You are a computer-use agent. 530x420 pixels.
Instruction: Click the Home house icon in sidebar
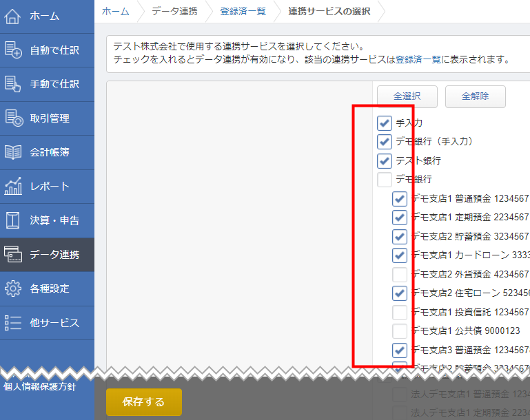coord(12,17)
